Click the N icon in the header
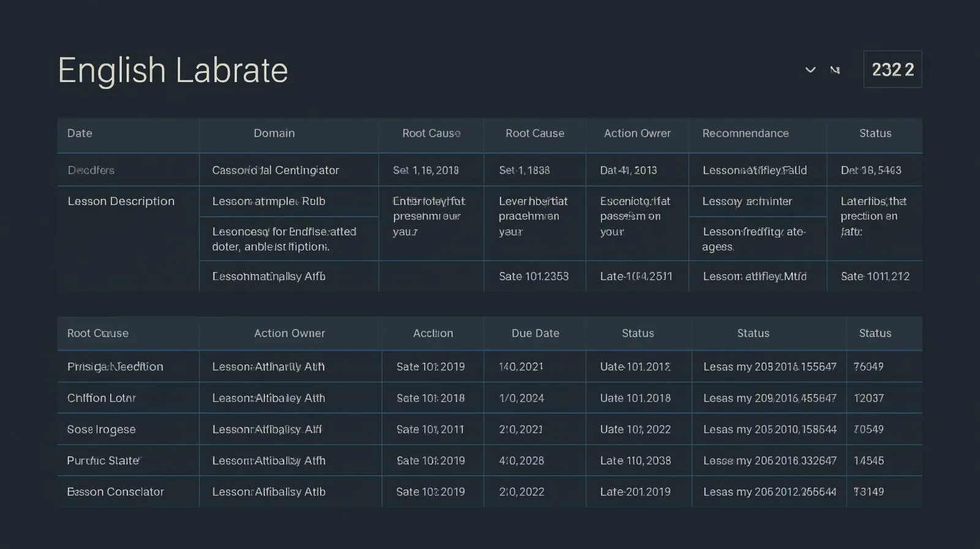This screenshot has height=549, width=980. 835,70
